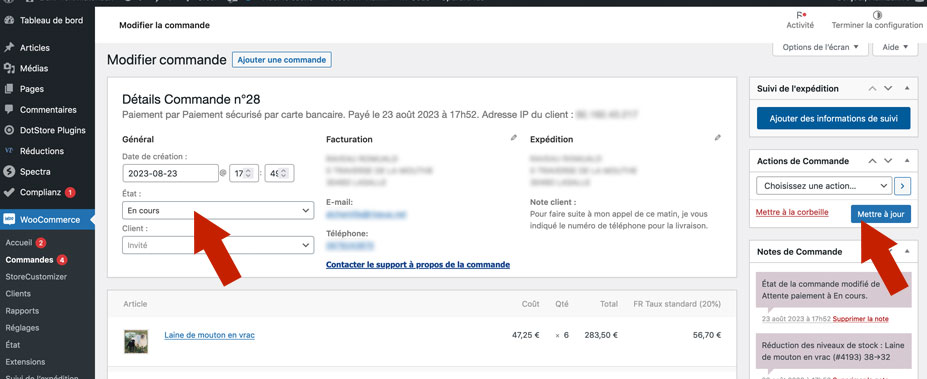Click the creation minute field
The width and height of the screenshot is (927, 379).
pos(280,174)
